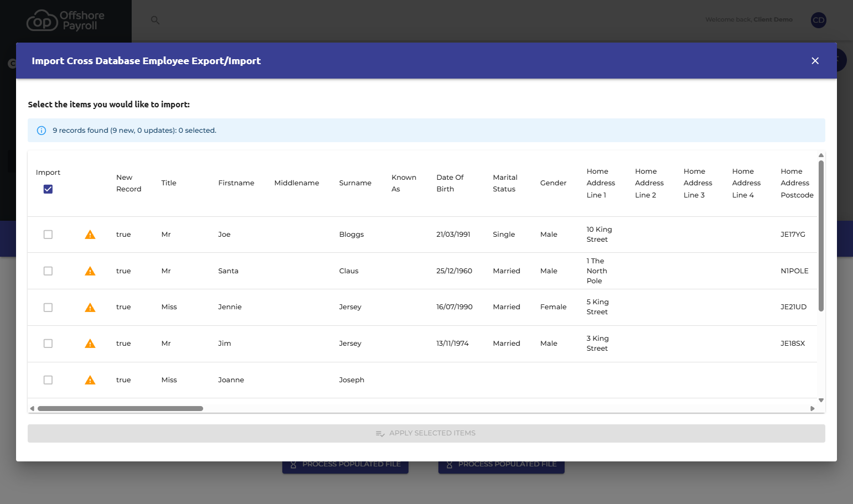Click firstname cell Joanne
Image resolution: width=853 pixels, height=504 pixels.
click(231, 380)
